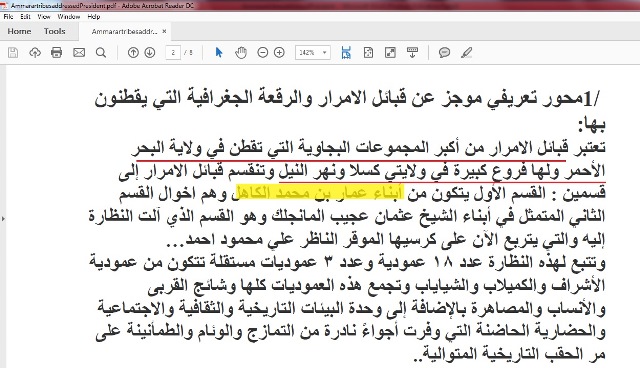Screen dimensions: 640x368
Task: Click the fit one full page icon
Action: [368, 53]
